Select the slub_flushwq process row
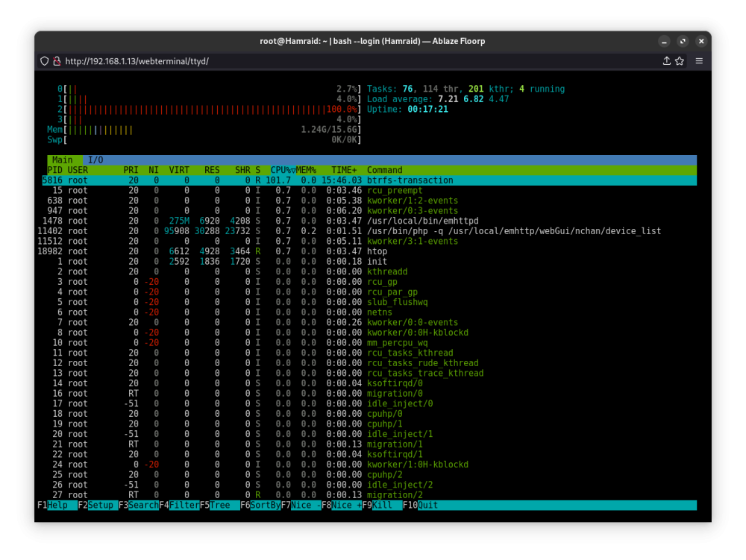746x560 pixels. (369, 302)
